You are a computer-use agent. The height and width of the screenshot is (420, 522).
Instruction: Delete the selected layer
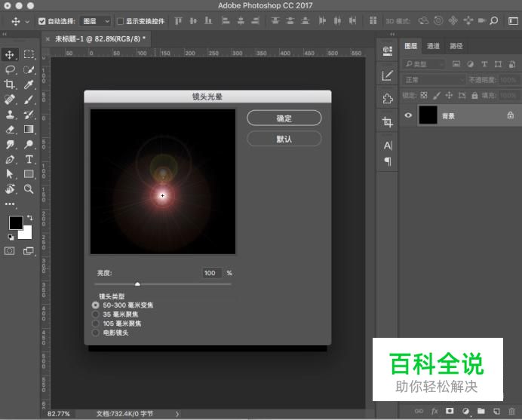[x=511, y=412]
